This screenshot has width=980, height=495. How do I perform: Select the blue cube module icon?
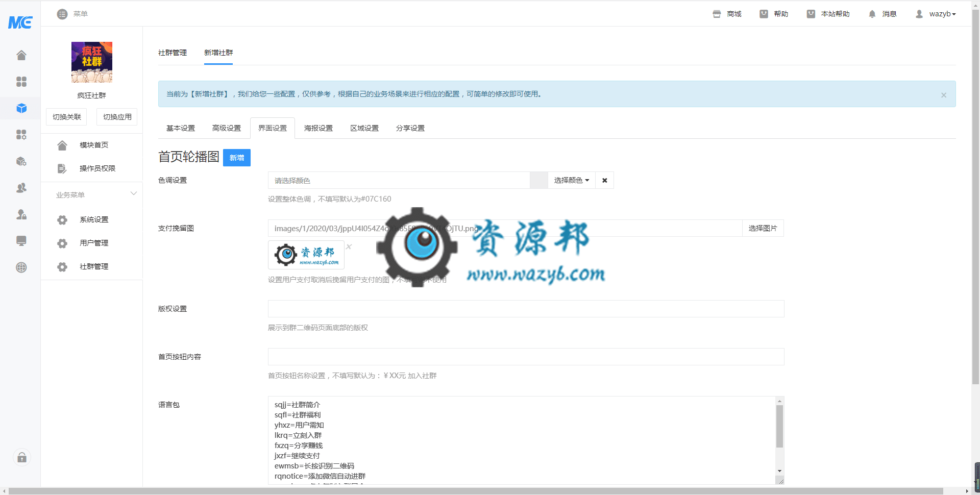tap(21, 108)
